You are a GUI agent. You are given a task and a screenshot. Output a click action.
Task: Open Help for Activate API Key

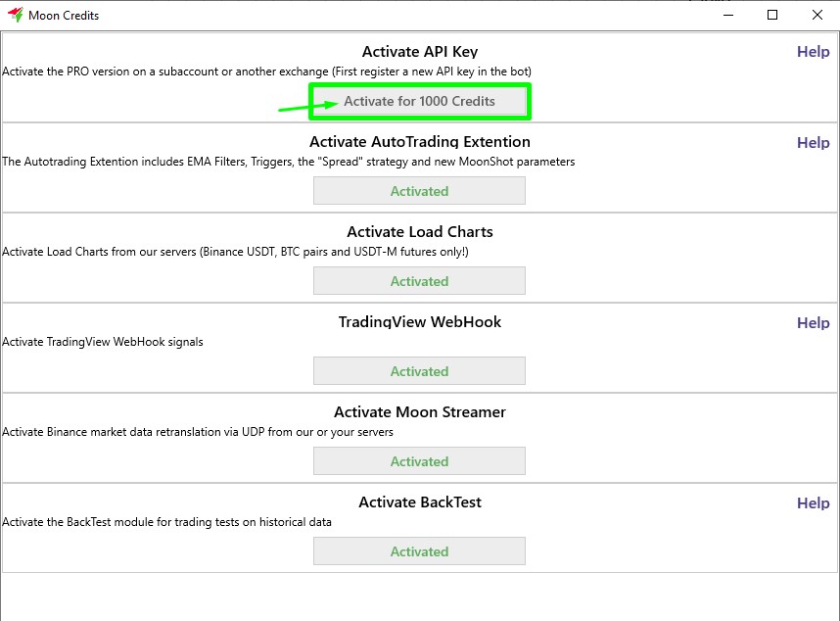(x=813, y=52)
